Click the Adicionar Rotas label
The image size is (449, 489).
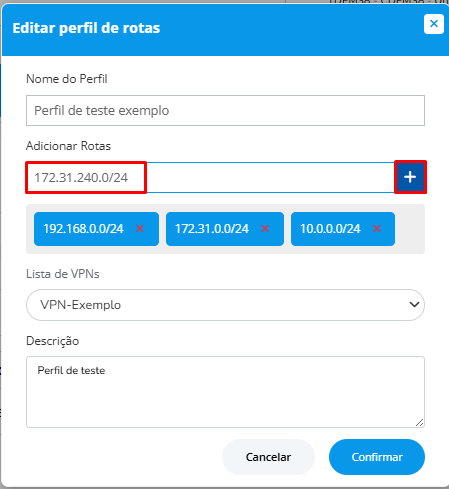pyautogui.click(x=68, y=146)
